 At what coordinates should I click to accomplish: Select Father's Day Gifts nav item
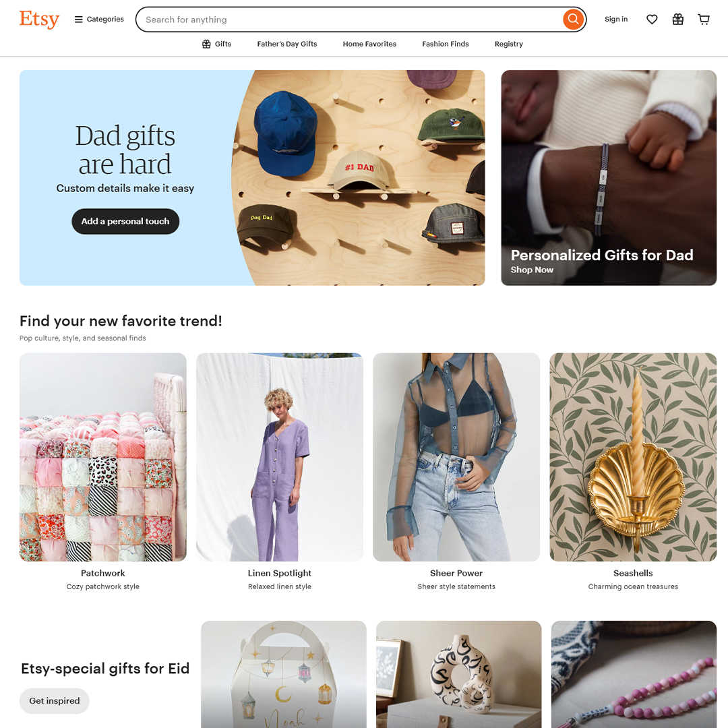(287, 44)
